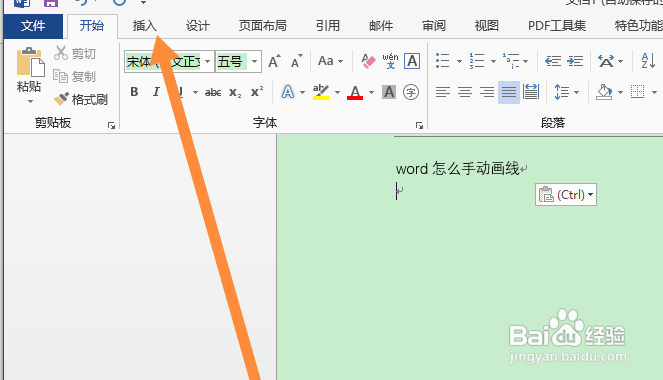
Task: Open the 剪贴板 dialog launcher
Action: (111, 125)
